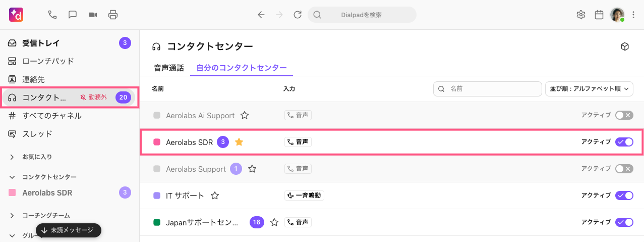Viewport: 644px width, 242px height.
Task: Click the reload icon
Action: coord(298,15)
